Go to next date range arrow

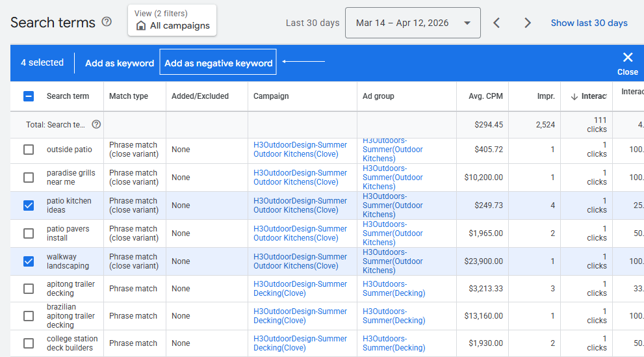pos(528,23)
